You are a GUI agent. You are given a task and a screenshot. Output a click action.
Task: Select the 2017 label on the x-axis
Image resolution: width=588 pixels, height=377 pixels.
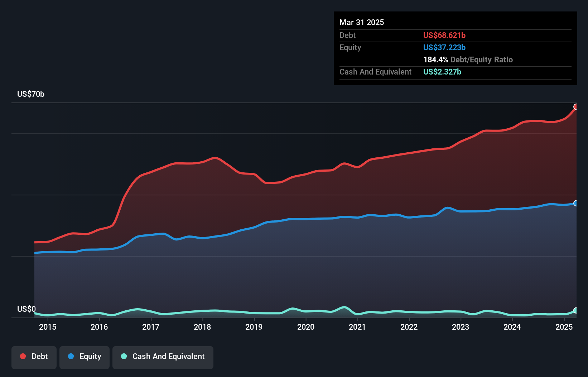151,327
